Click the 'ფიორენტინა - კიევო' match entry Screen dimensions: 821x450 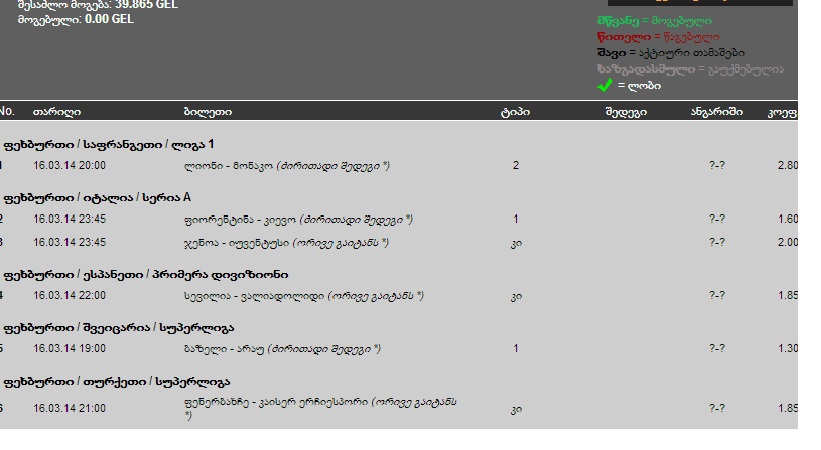[298, 219]
